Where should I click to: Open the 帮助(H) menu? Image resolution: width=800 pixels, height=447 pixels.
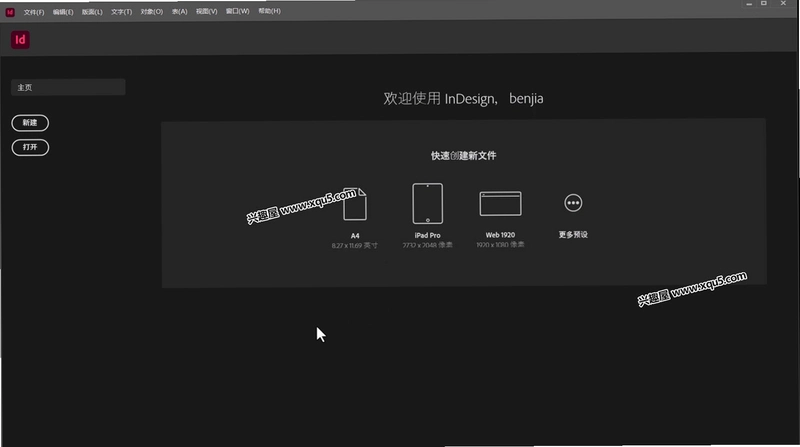click(269, 11)
